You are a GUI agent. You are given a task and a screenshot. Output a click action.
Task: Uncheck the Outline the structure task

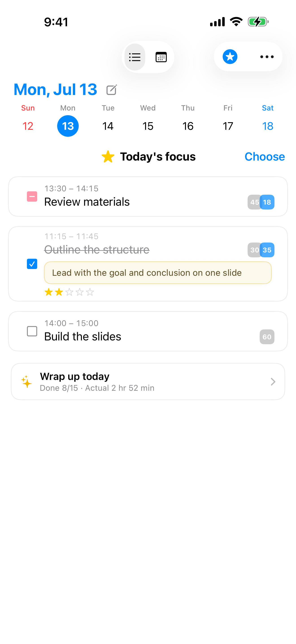(32, 264)
